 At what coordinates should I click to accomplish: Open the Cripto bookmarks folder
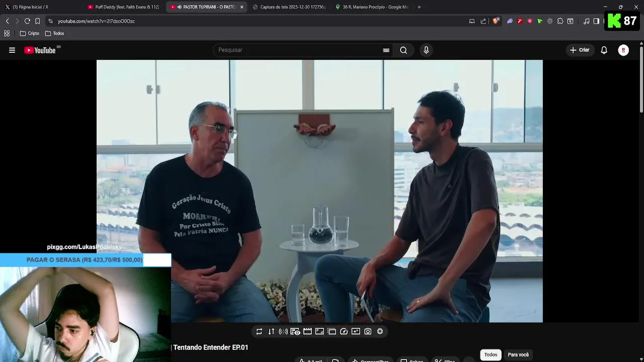coord(29,33)
